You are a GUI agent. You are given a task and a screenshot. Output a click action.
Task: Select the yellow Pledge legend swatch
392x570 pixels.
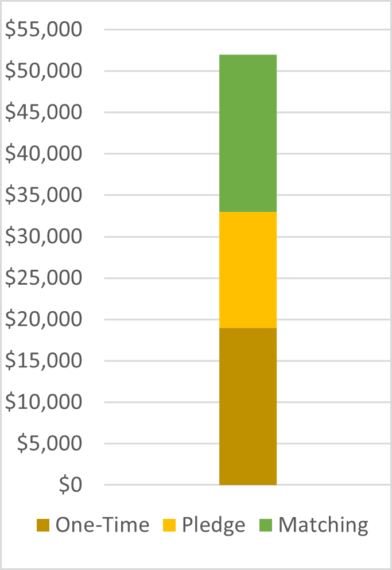pos(170,525)
